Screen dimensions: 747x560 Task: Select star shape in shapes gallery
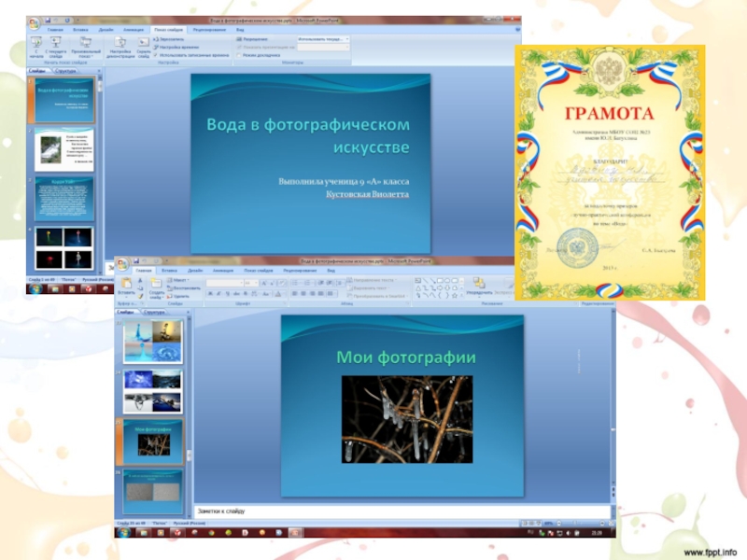455,295
